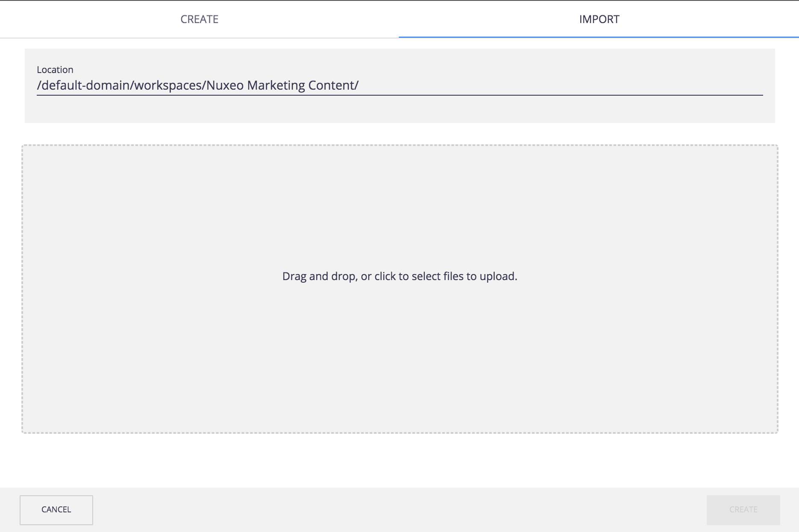Select the IMPORT tab
799x532 pixels.
tap(599, 19)
